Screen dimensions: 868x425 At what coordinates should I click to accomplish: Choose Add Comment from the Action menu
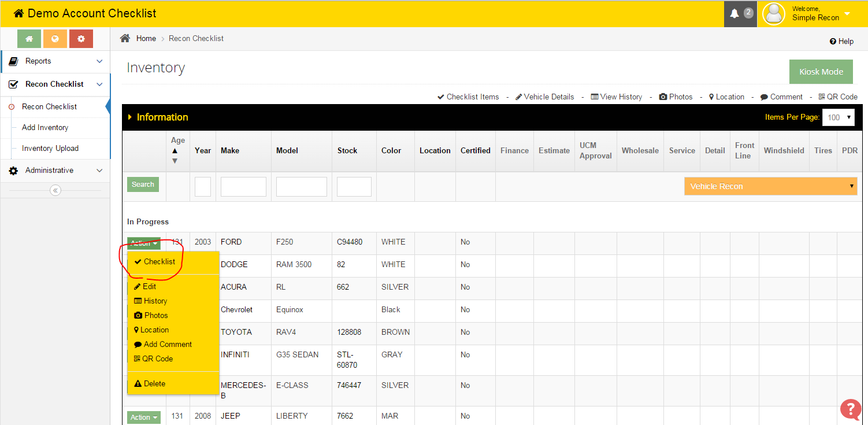(163, 344)
